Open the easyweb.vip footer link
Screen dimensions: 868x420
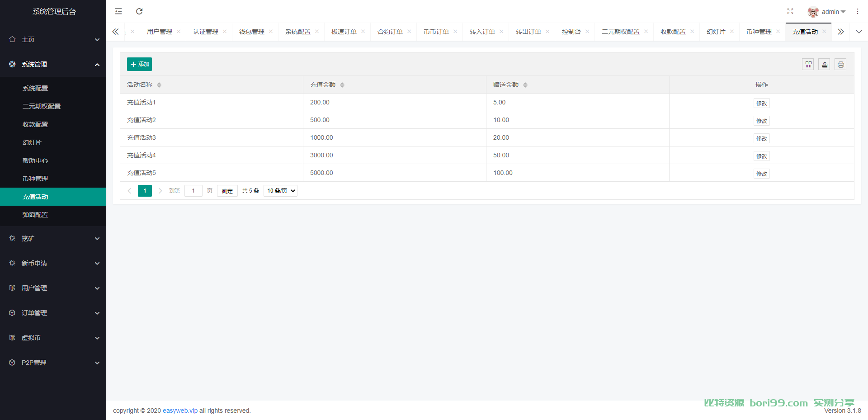180,411
